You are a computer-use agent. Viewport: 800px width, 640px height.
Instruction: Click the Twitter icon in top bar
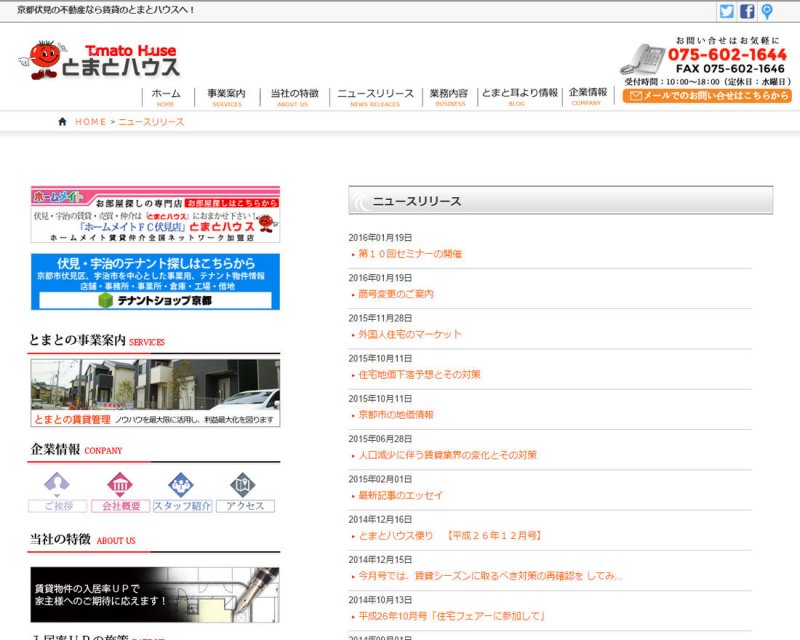[x=727, y=12]
